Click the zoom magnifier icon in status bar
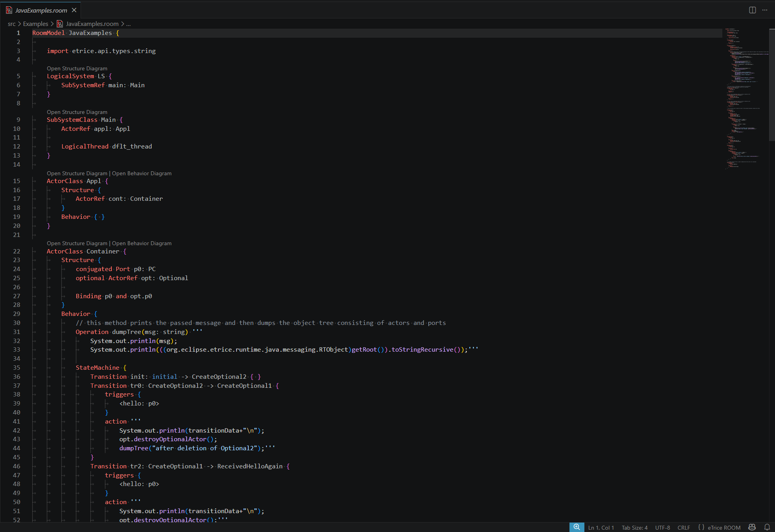The image size is (775, 532). coord(577,527)
